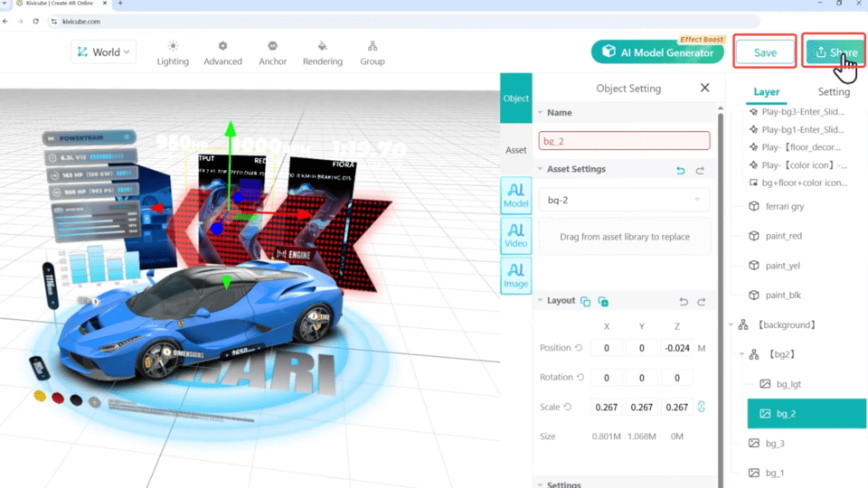
Task: Redo asset settings change
Action: [x=700, y=171]
